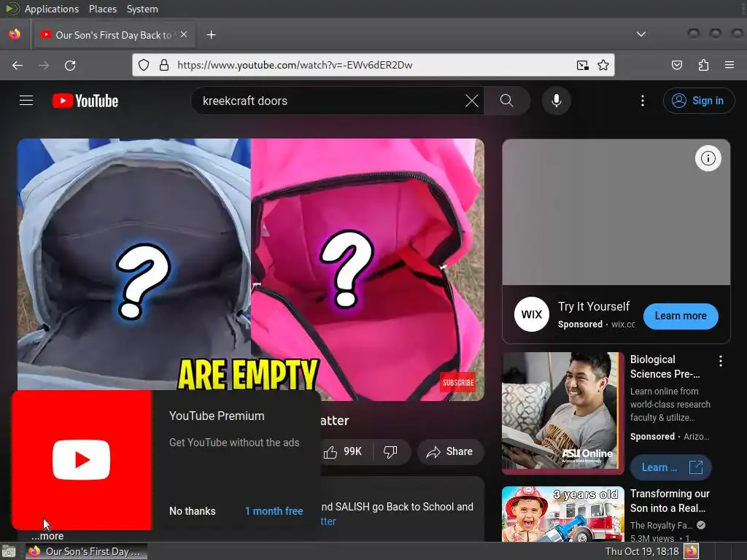
Task: Share the video using Share button
Action: point(450,451)
